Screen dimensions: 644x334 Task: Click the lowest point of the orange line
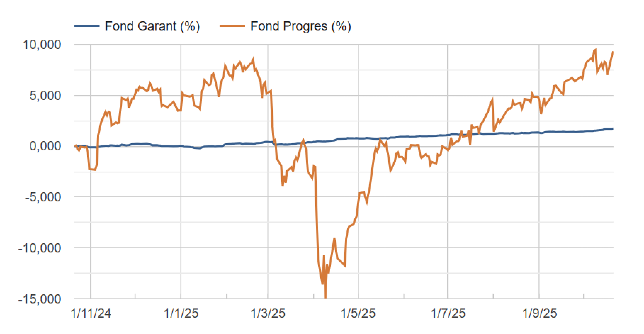[325, 297]
